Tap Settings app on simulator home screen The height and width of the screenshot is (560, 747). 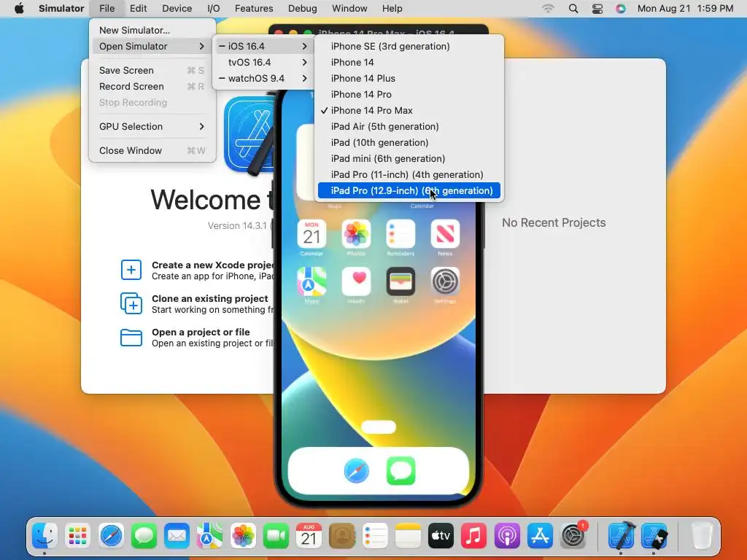[445, 281]
